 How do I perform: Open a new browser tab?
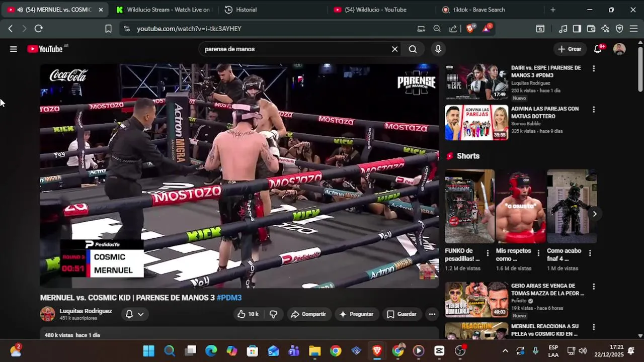click(x=553, y=10)
